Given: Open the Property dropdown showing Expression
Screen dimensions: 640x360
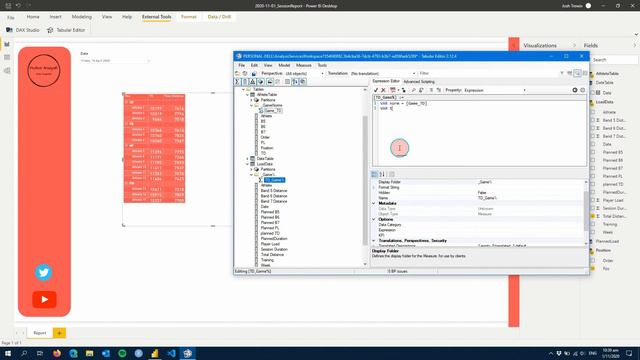Looking at the screenshot, I should 495,90.
